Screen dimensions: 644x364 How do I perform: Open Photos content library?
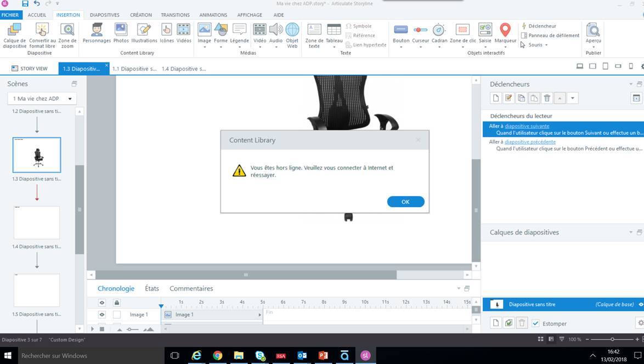click(121, 33)
